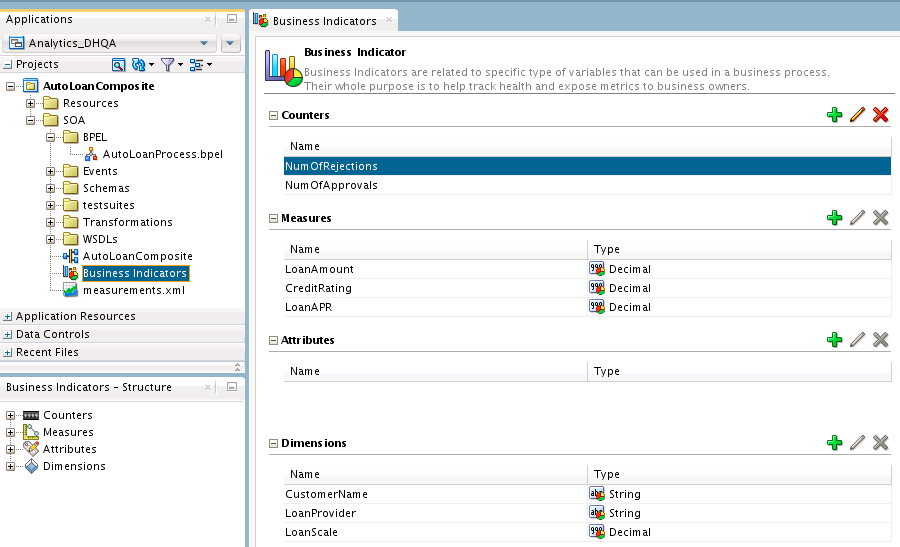This screenshot has height=547, width=900.
Task: Select the NumOfApprovals counter row
Action: 587,185
